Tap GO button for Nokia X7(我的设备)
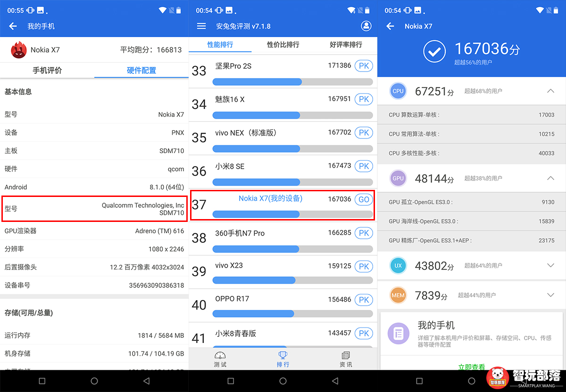Viewport: 566px width, 392px height. tap(364, 200)
